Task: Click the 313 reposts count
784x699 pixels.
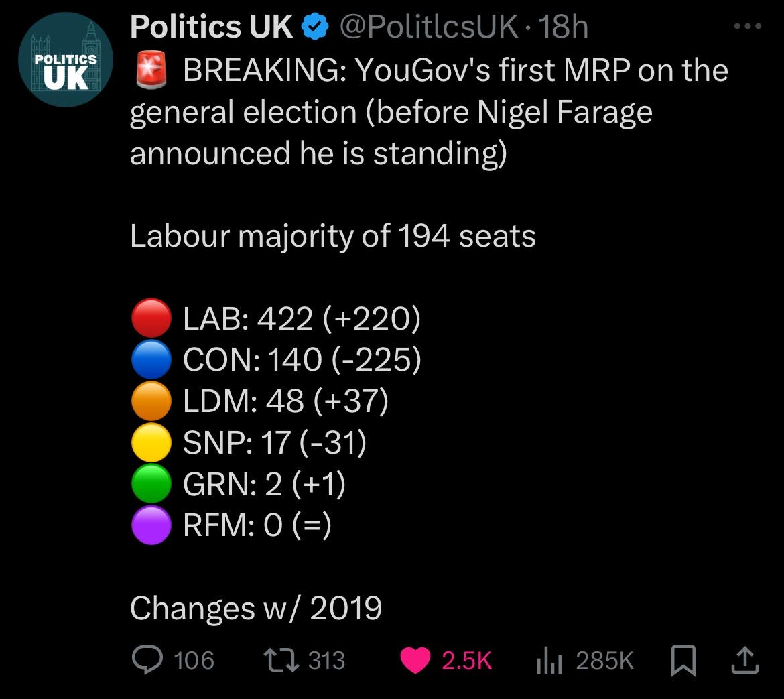Action: pos(326,660)
